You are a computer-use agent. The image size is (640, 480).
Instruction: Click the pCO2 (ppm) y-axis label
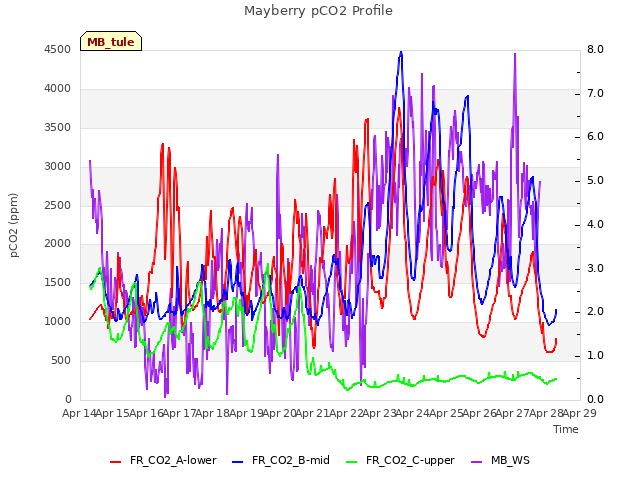(14, 225)
